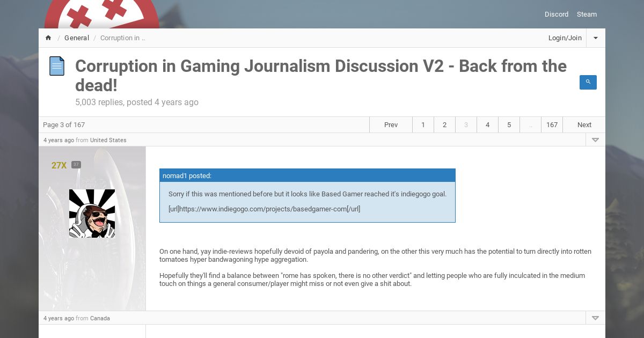This screenshot has width=644, height=338.
Task: Click the 'Corruption in ..' breadcrumb
Action: (123, 38)
